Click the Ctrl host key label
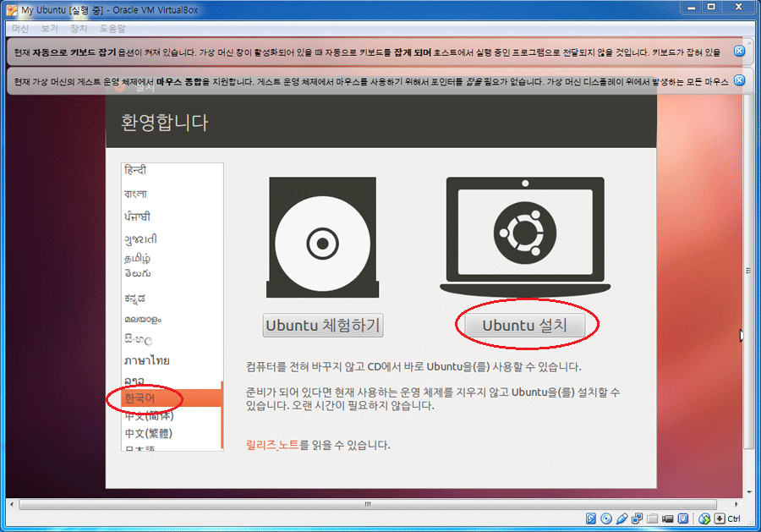 (734, 518)
